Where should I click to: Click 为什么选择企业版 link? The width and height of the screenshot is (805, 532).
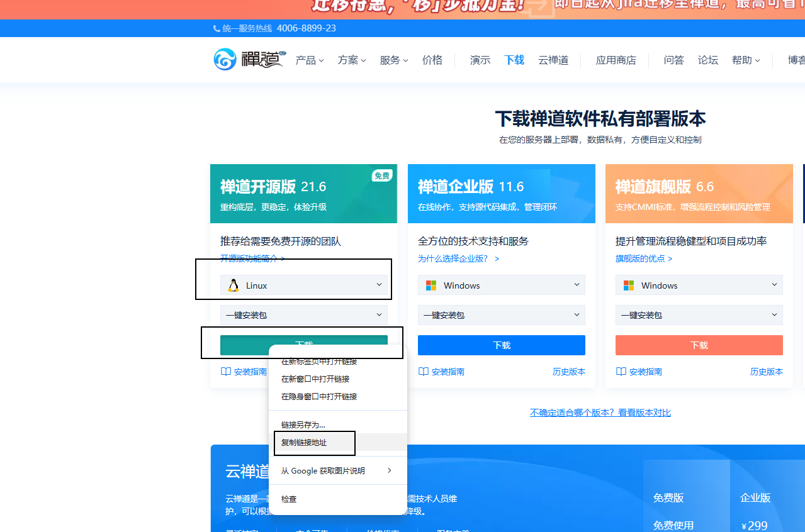point(459,258)
